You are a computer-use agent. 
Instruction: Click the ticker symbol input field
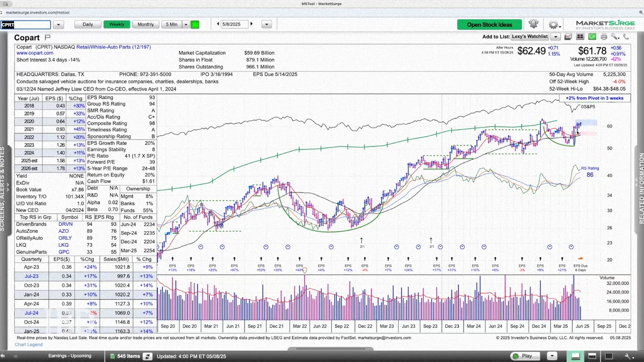click(x=25, y=25)
